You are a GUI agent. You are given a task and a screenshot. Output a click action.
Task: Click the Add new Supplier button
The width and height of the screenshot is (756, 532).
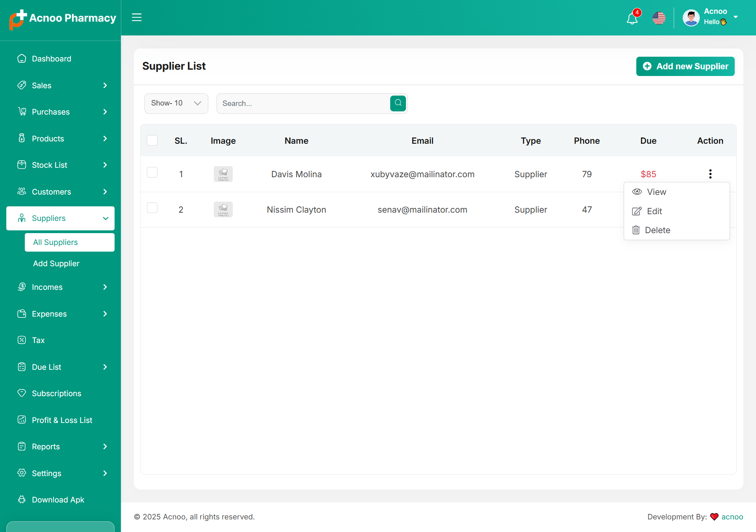point(685,66)
